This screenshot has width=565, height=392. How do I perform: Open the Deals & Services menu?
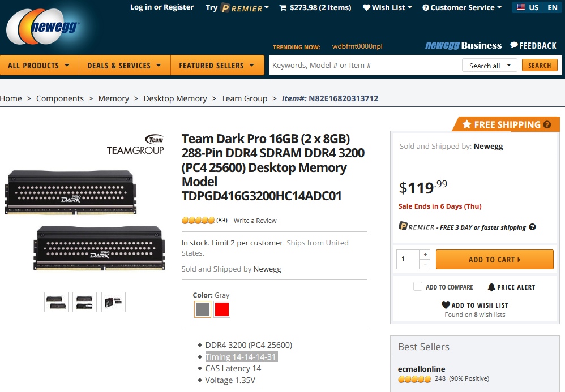click(124, 66)
